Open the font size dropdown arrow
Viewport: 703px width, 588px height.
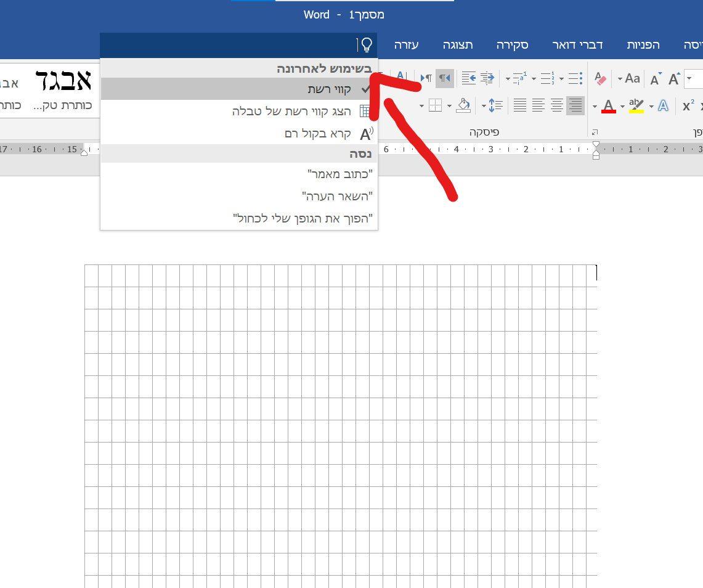[689, 78]
